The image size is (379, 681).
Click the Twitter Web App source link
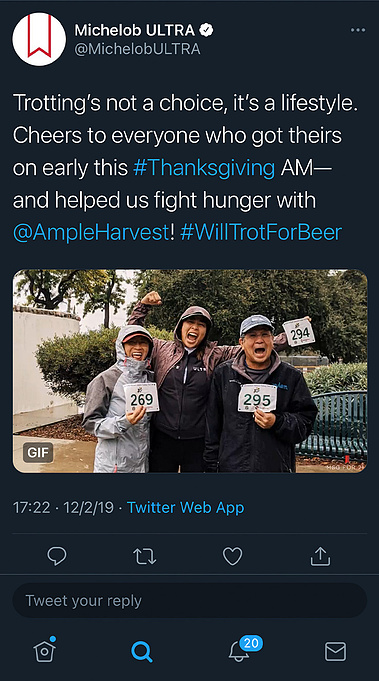coord(185,507)
